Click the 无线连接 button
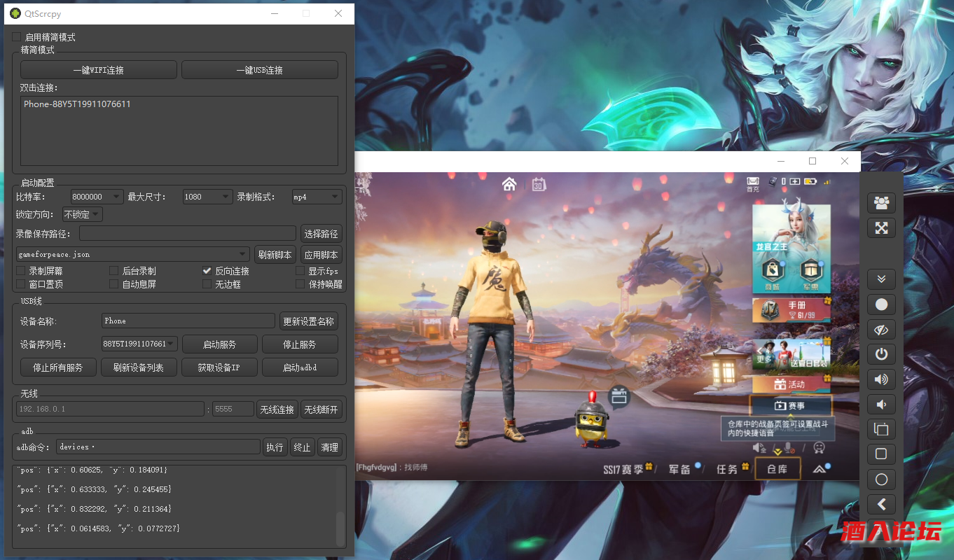954x560 pixels. 277,409
